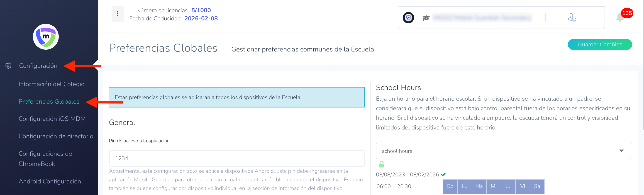Click the green unlocked padlock icon
Screen dimensions: 644x195
[381, 164]
